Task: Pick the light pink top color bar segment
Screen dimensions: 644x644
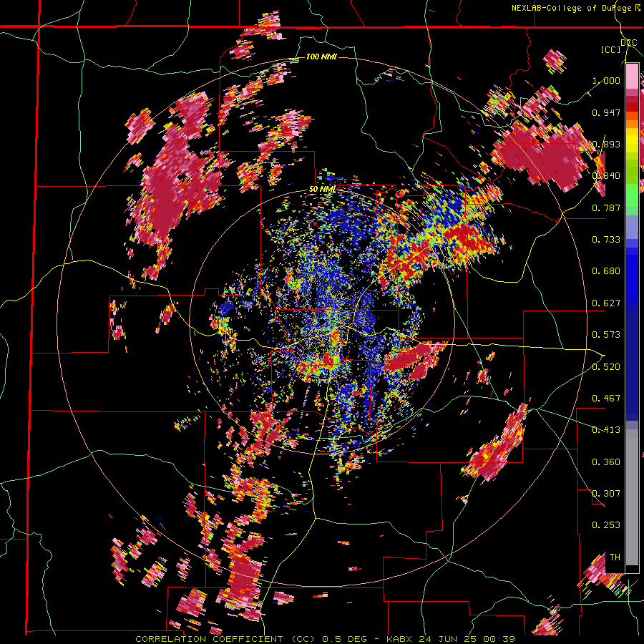Action: pyautogui.click(x=632, y=76)
